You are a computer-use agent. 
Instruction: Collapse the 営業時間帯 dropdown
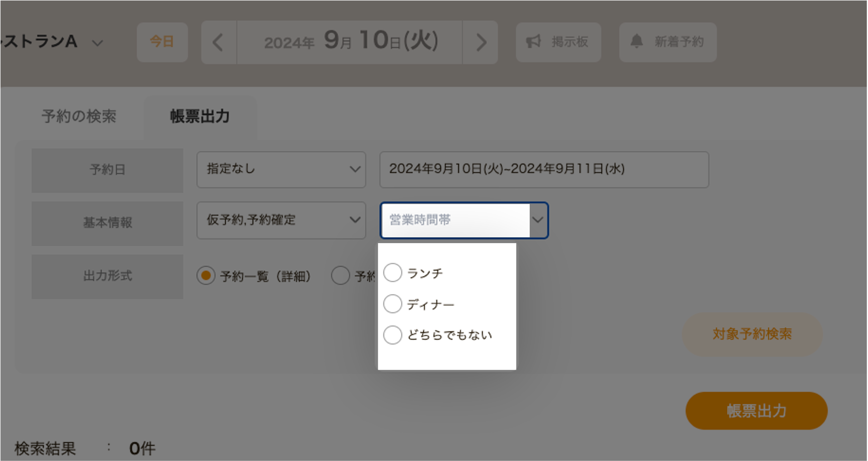pyautogui.click(x=464, y=220)
